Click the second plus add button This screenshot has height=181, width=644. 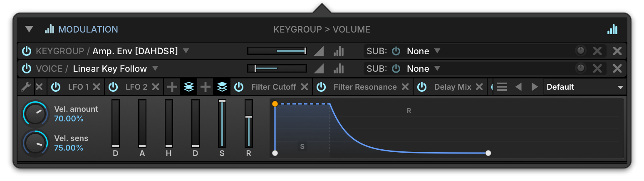pyautogui.click(x=206, y=87)
